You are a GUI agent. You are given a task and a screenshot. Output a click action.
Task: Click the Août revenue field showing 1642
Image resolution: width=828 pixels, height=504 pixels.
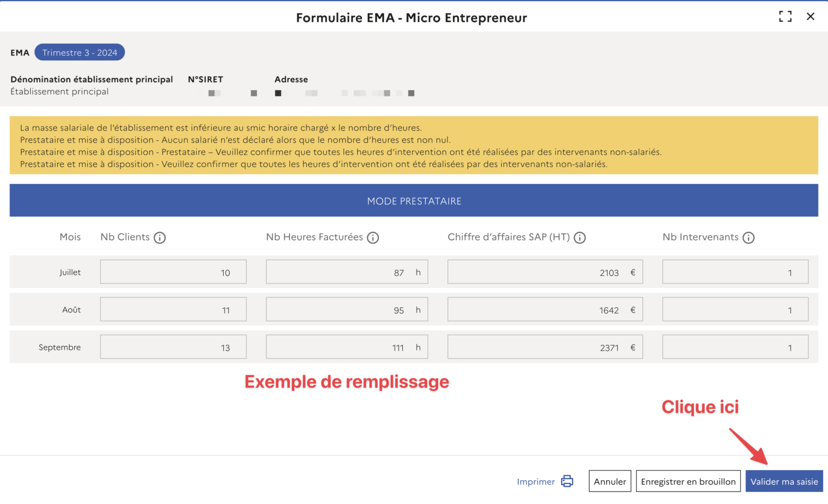pos(544,309)
